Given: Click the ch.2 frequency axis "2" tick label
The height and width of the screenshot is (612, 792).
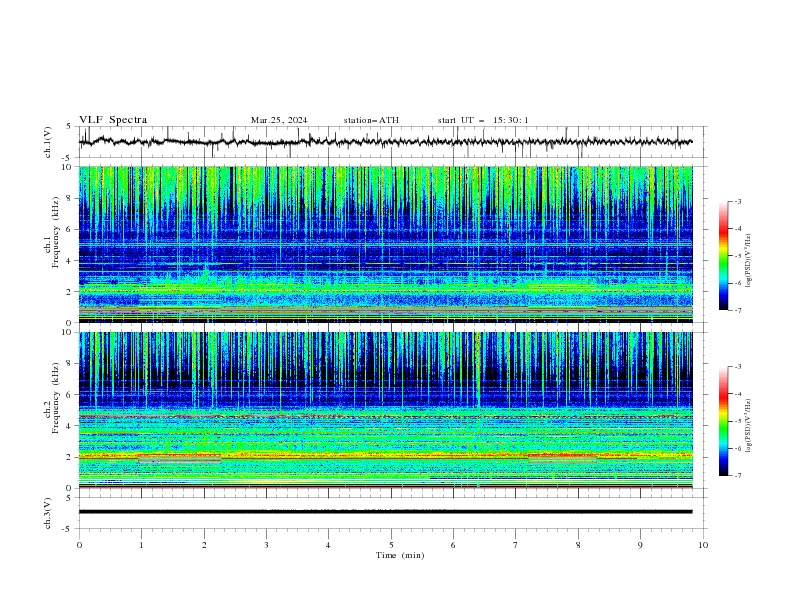Looking at the screenshot, I should (71, 457).
